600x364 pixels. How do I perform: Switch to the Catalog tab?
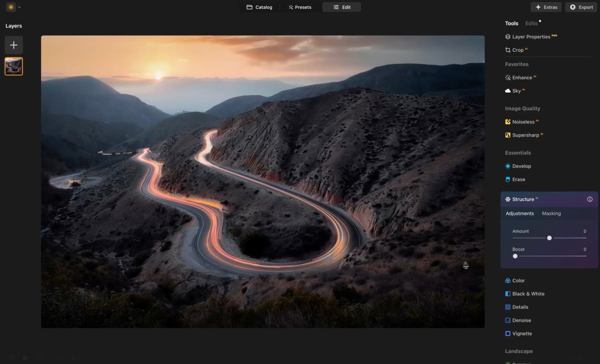coord(259,7)
